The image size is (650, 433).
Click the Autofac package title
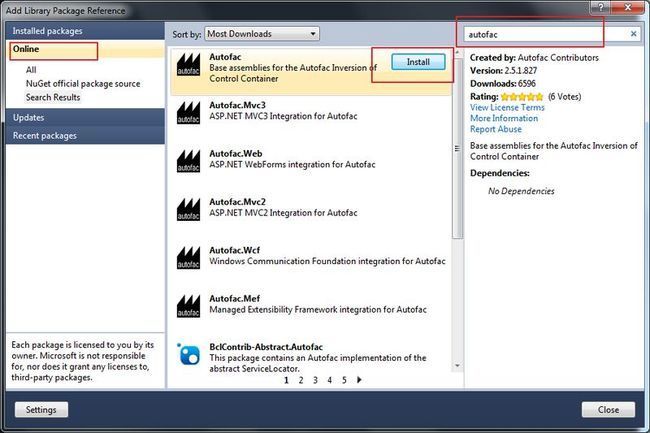pyautogui.click(x=225, y=57)
